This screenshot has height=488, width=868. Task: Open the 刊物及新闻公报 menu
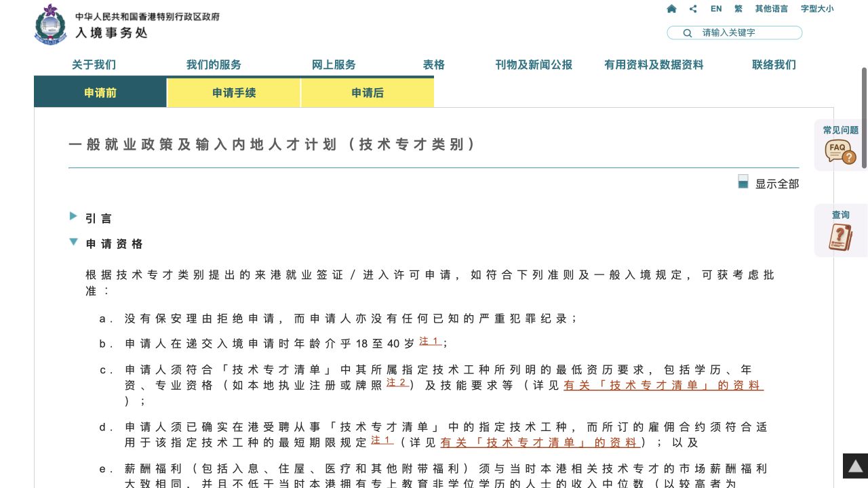pyautogui.click(x=534, y=64)
